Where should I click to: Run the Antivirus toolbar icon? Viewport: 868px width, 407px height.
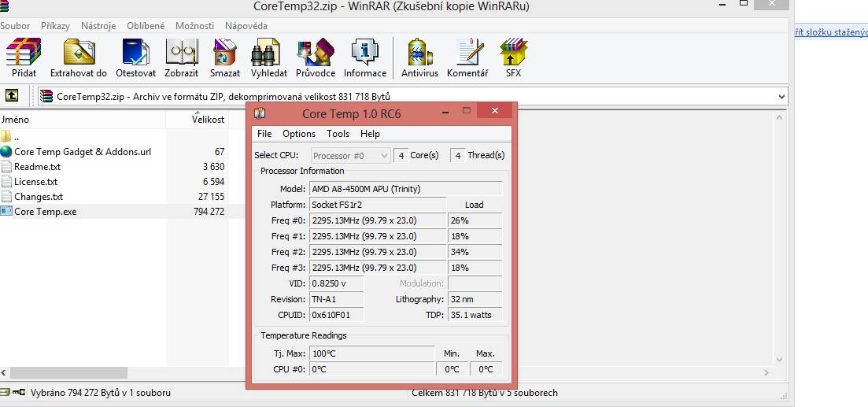419,52
